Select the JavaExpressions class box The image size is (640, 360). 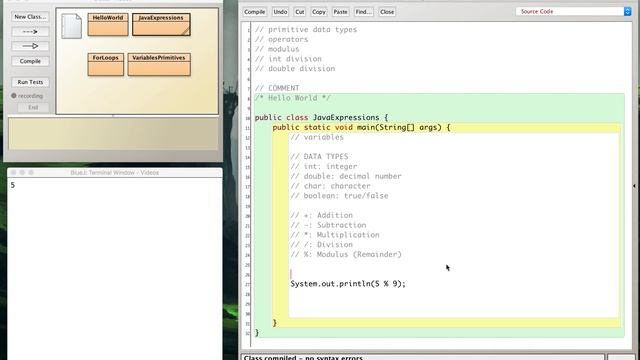(x=161, y=24)
